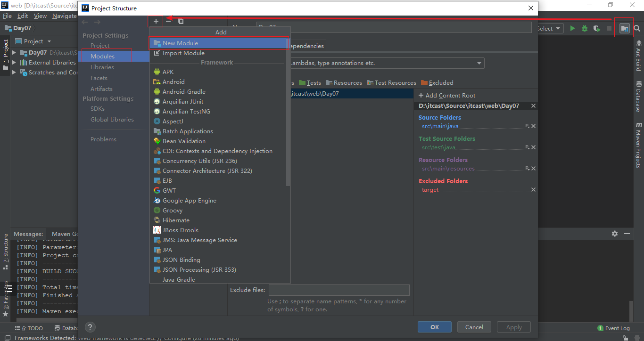This screenshot has height=341, width=644.
Task: Open the Project Structure toolbar icon
Action: click(624, 29)
